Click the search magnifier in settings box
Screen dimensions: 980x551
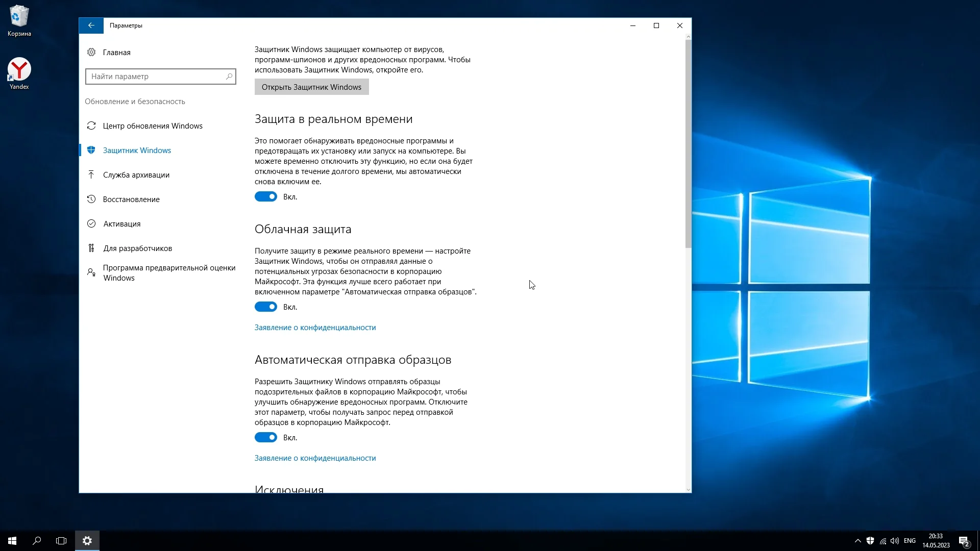tap(229, 77)
